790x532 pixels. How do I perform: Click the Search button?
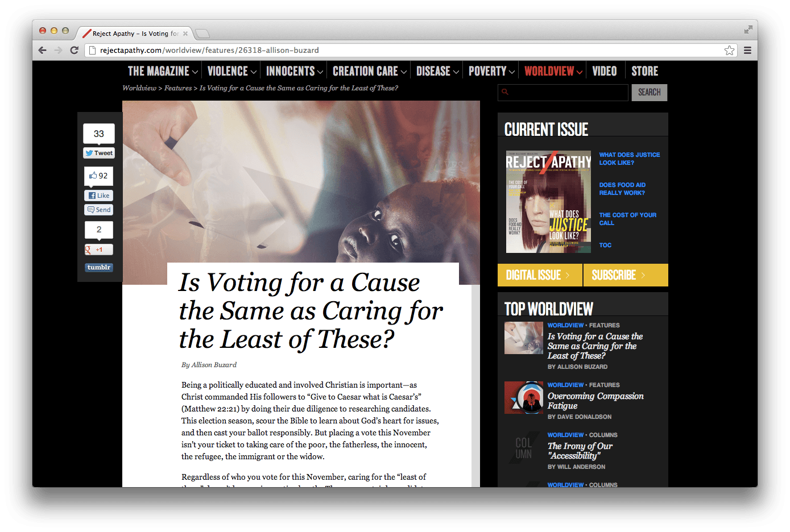650,92
